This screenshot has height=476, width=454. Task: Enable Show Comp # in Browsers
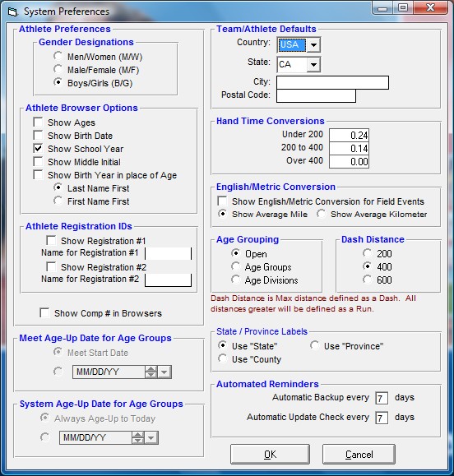(x=44, y=312)
